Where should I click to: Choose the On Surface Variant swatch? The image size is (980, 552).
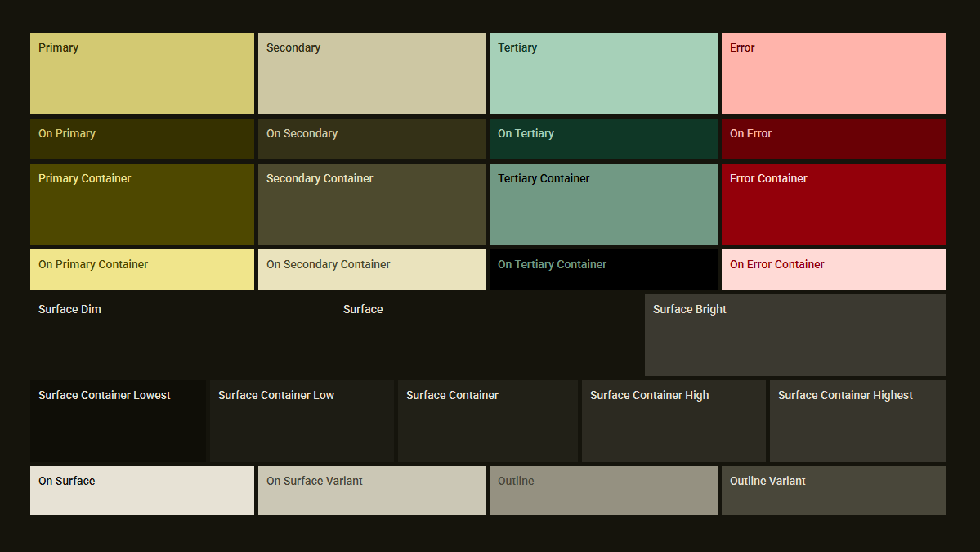(372, 491)
